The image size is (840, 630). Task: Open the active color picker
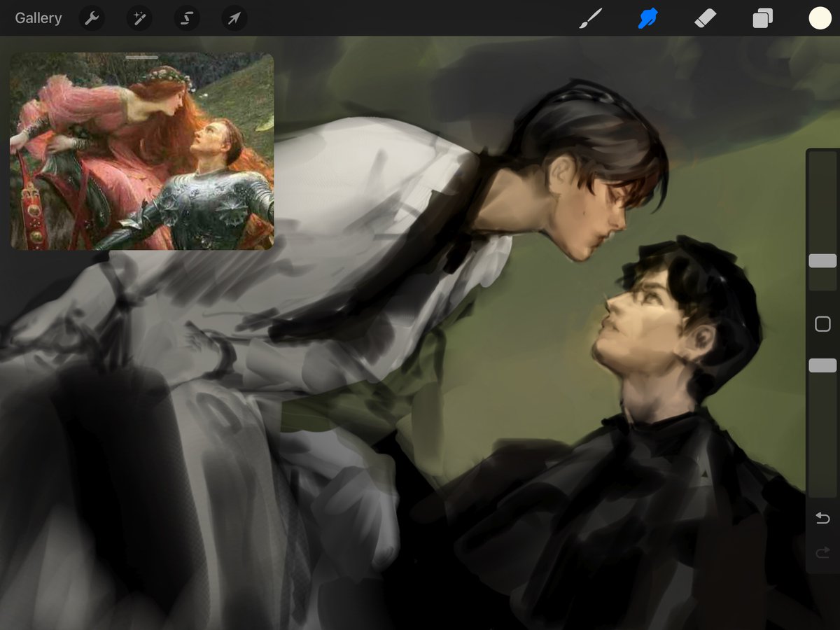[820, 18]
